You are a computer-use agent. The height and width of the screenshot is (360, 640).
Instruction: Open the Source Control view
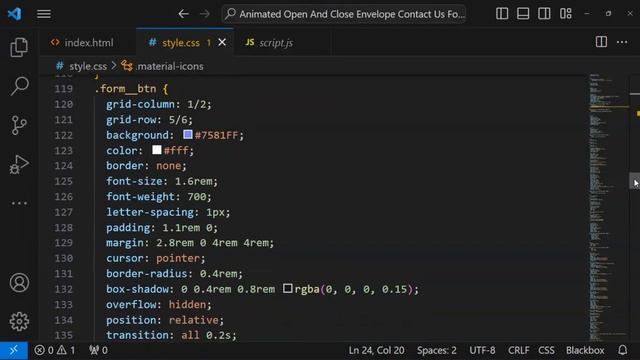(19, 125)
